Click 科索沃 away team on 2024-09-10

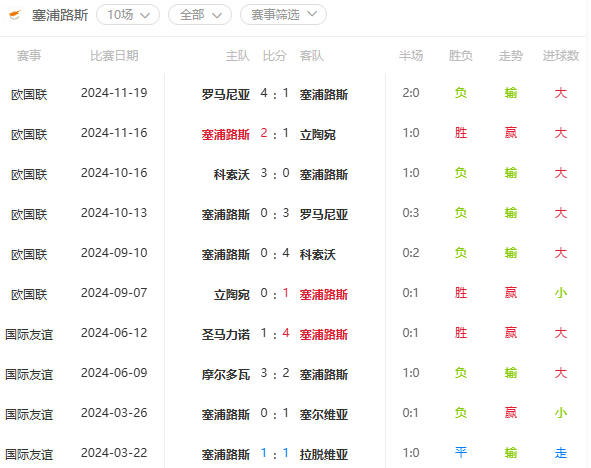[318, 254]
